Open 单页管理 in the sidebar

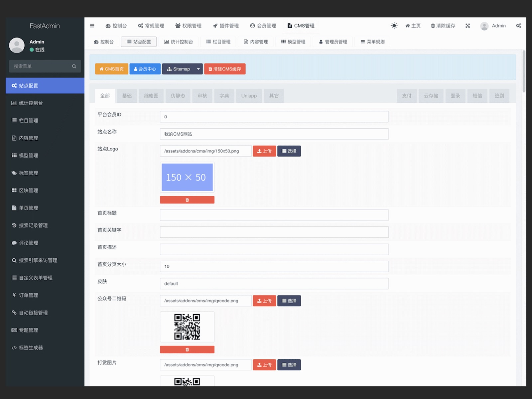tap(45, 208)
